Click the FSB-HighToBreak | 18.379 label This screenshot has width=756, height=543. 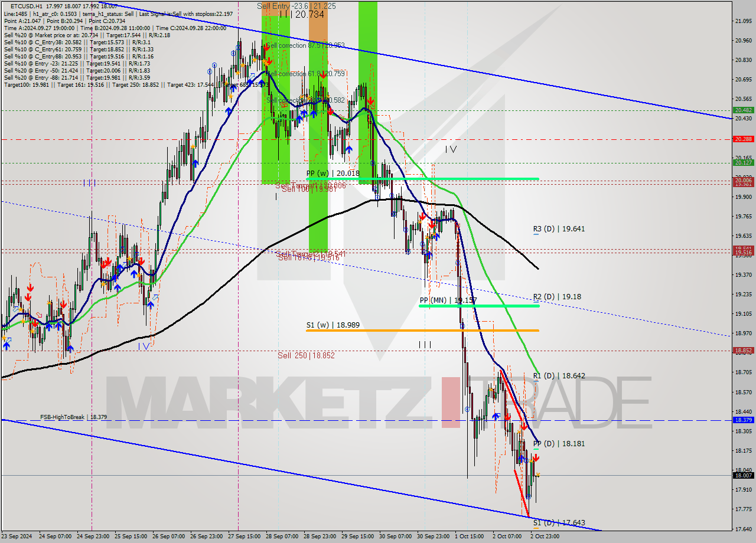coord(74,417)
